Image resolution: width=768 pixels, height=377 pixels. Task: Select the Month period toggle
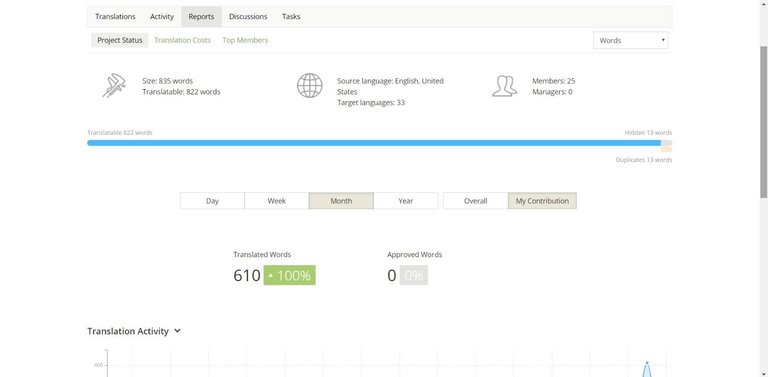[341, 201]
